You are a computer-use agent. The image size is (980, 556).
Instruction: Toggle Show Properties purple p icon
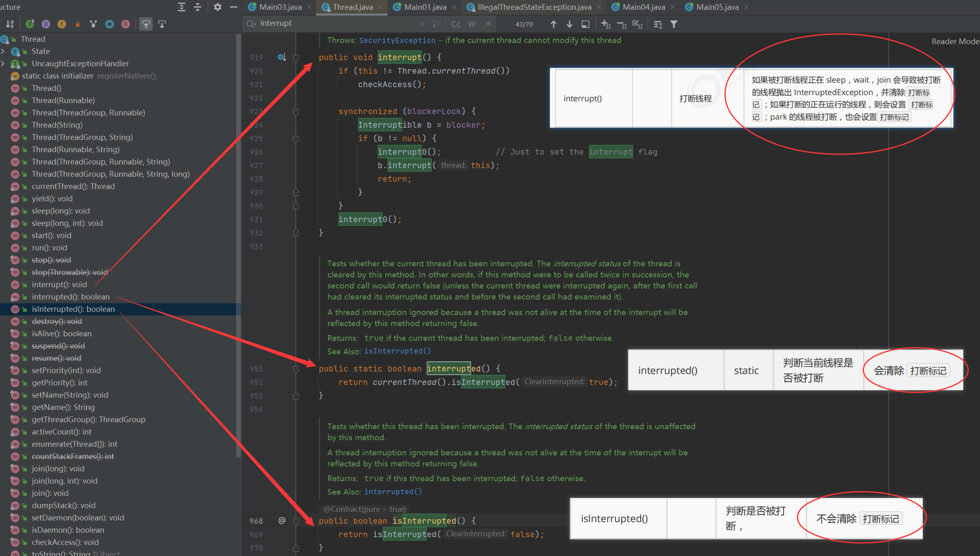pos(46,24)
